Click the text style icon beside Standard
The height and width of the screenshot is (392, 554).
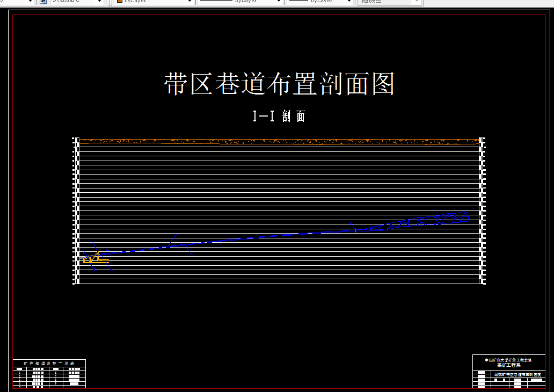[x=43, y=2]
